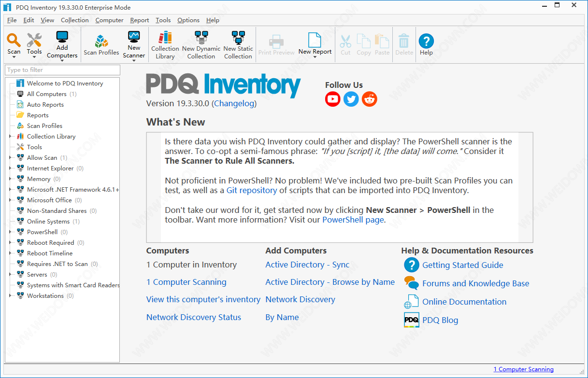Open the Reddit Follow Us icon
Screen dimensions: 588x378
[x=370, y=99]
